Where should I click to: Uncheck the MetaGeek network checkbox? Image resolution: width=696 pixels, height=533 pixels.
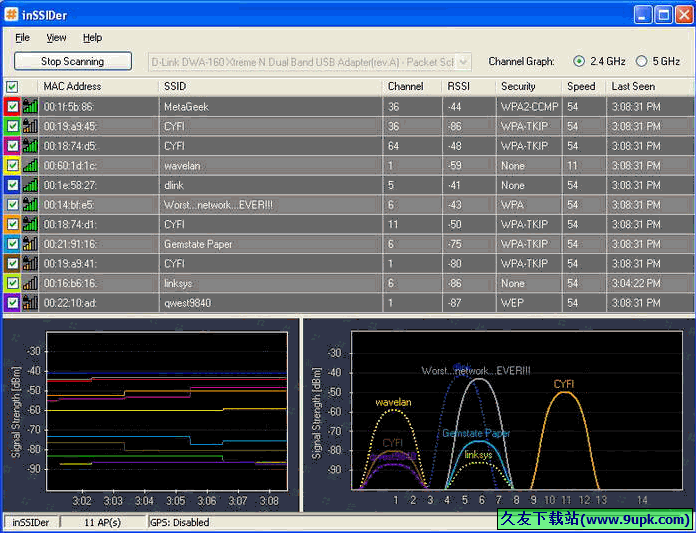pos(12,107)
